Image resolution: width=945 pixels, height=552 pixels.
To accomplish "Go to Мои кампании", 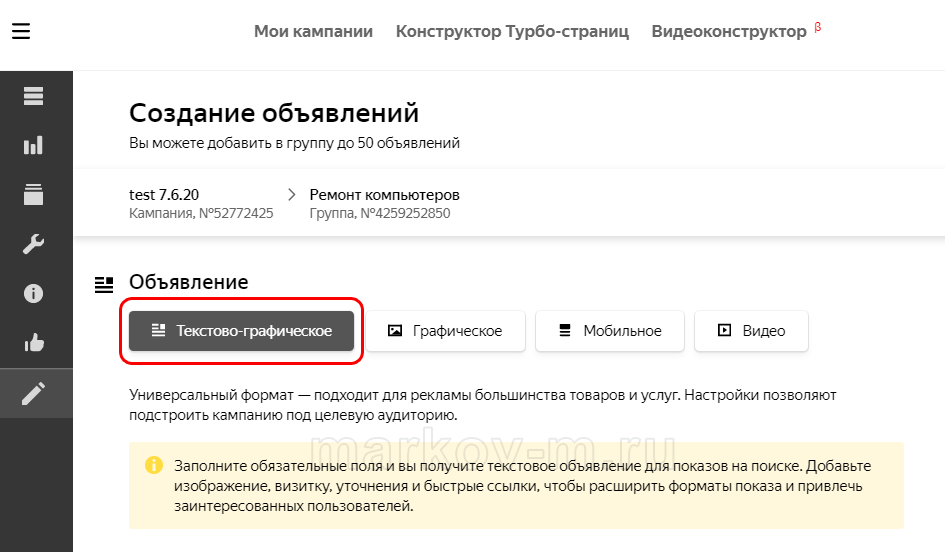I will pos(313,32).
